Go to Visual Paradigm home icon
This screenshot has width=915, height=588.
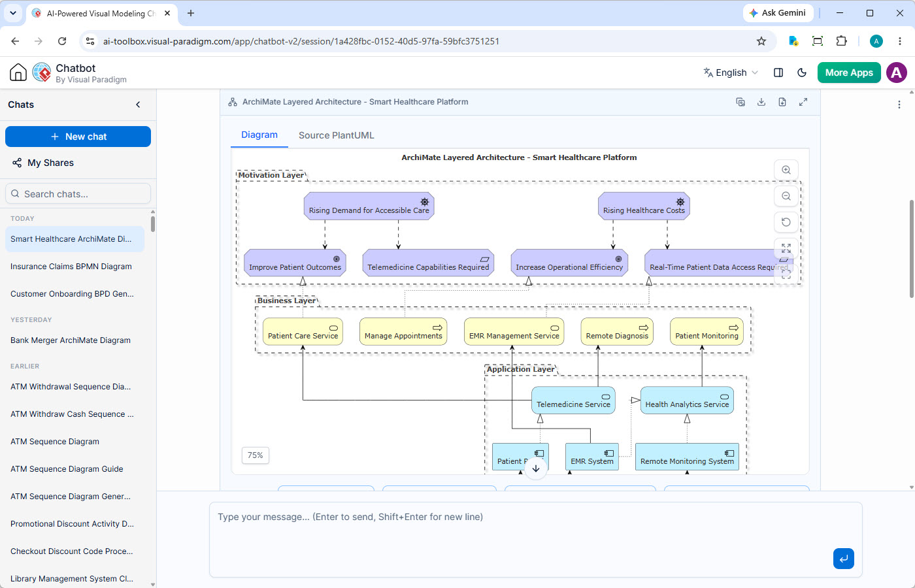tap(18, 73)
